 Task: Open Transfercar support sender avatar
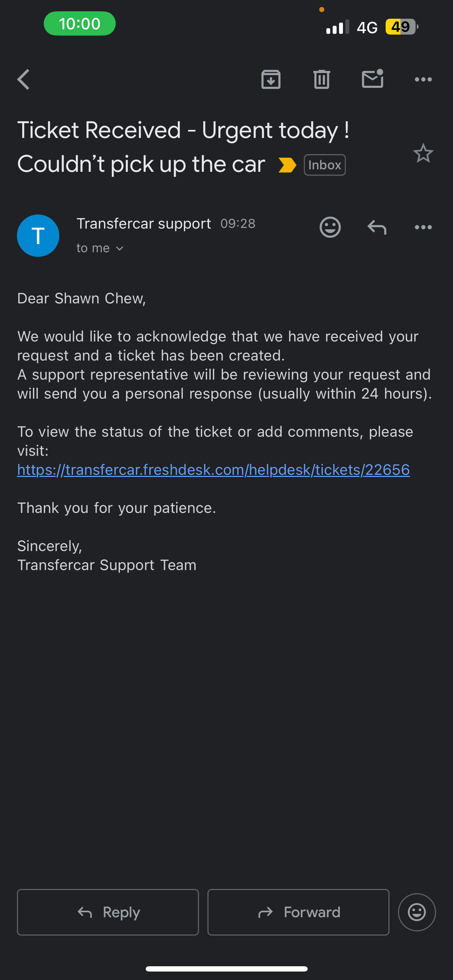[38, 236]
